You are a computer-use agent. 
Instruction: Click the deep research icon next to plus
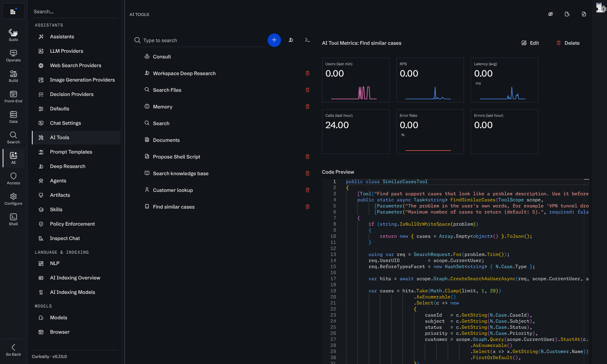tap(291, 40)
